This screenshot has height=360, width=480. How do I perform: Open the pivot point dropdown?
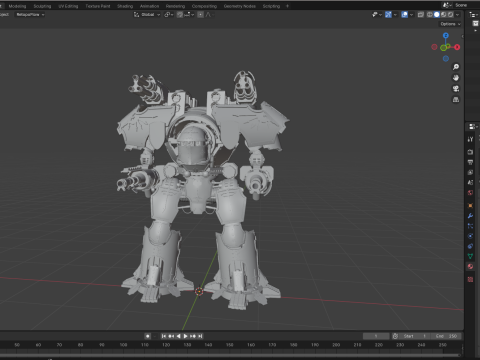click(169, 15)
